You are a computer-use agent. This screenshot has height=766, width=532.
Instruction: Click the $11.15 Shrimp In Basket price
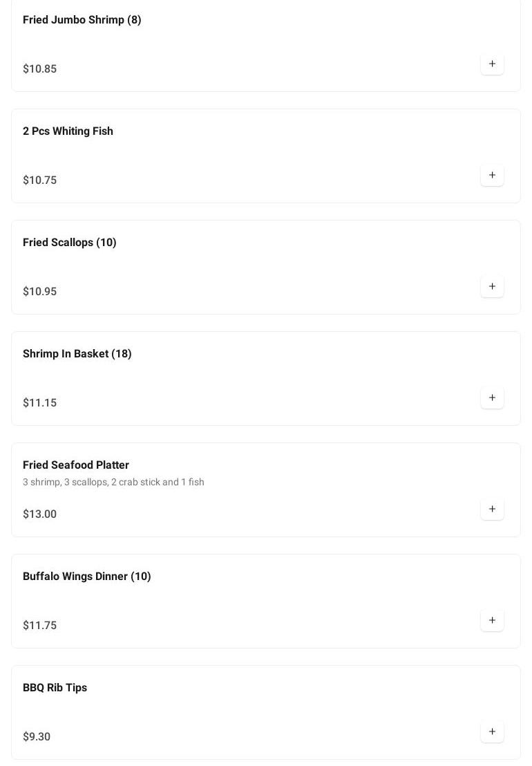[x=39, y=403]
